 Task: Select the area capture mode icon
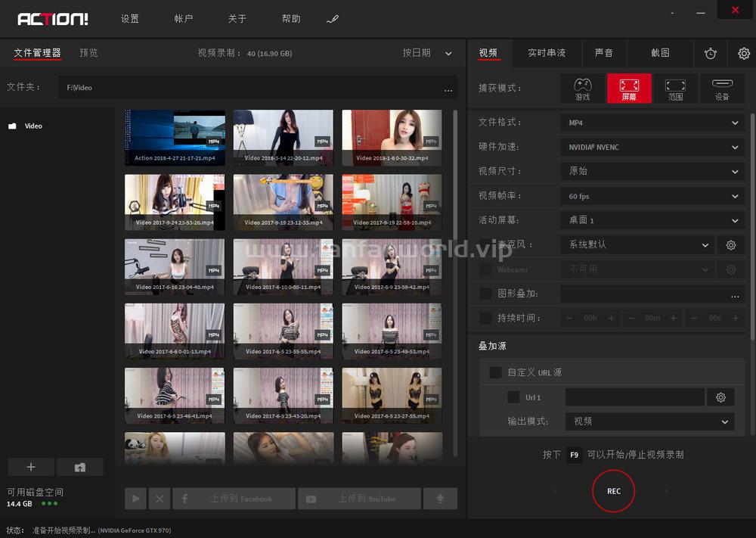(675, 89)
